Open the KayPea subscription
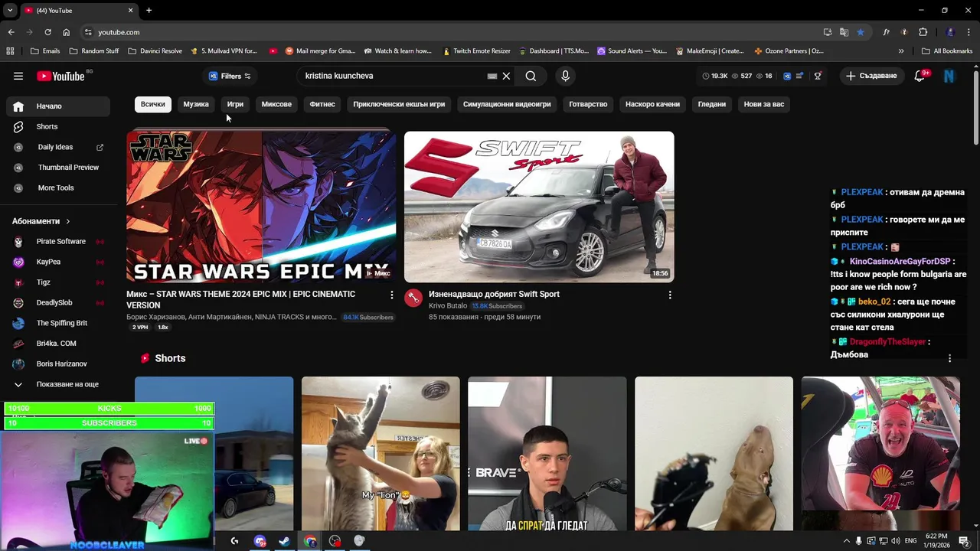Screen dimensions: 980x551 58,262
